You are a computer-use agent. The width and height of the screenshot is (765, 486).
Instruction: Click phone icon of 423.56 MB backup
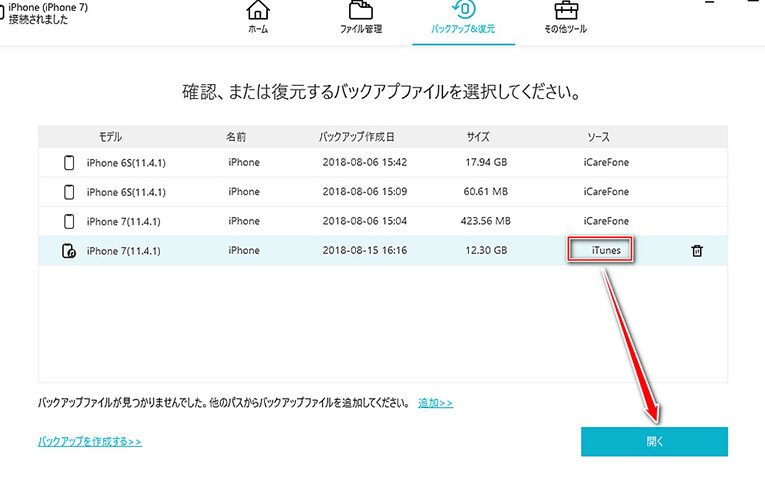tap(69, 221)
